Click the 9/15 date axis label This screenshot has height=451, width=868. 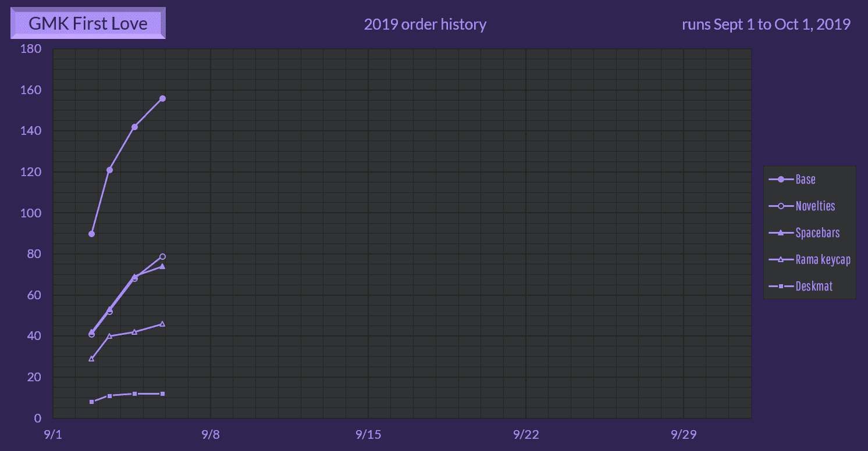pyautogui.click(x=368, y=435)
